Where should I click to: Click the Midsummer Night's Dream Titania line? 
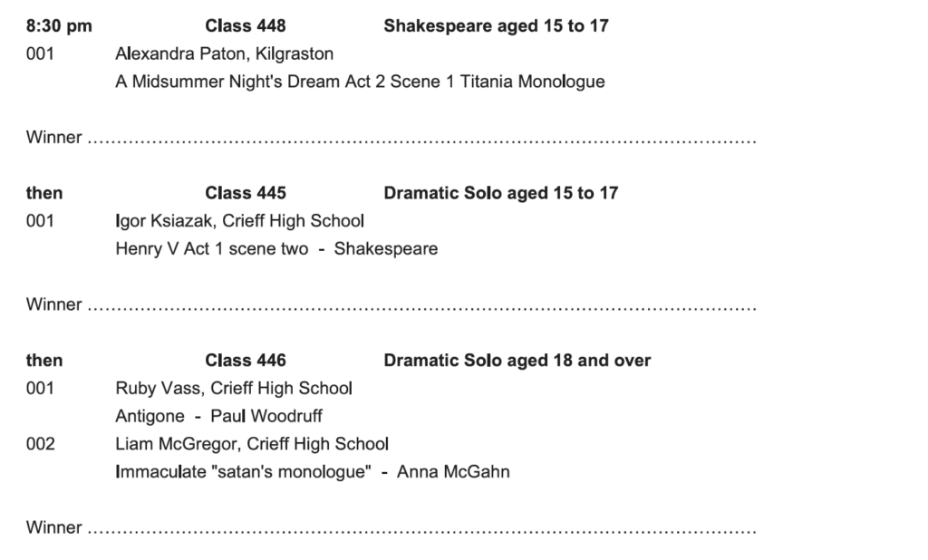[360, 82]
